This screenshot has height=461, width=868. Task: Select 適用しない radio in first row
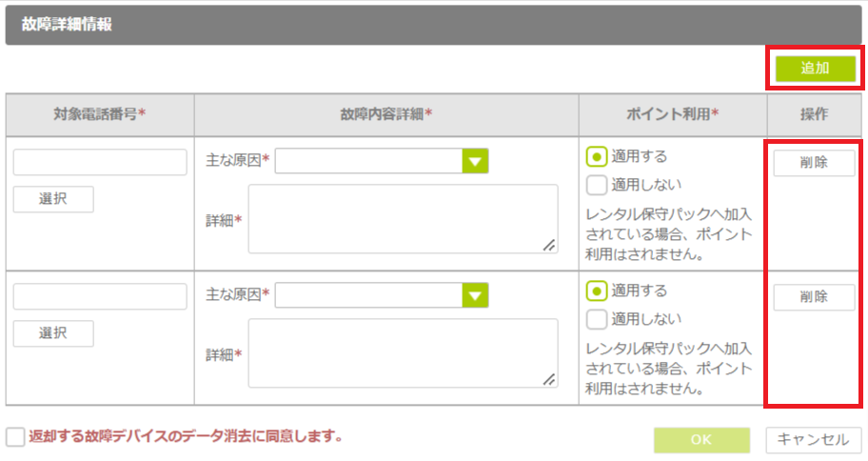597,185
